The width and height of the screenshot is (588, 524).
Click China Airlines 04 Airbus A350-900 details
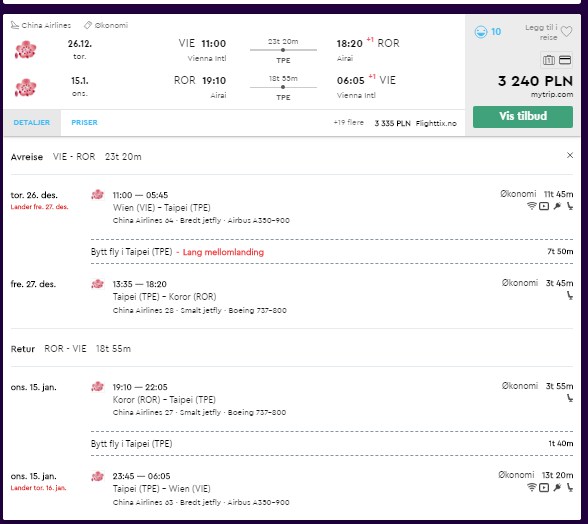(x=201, y=221)
